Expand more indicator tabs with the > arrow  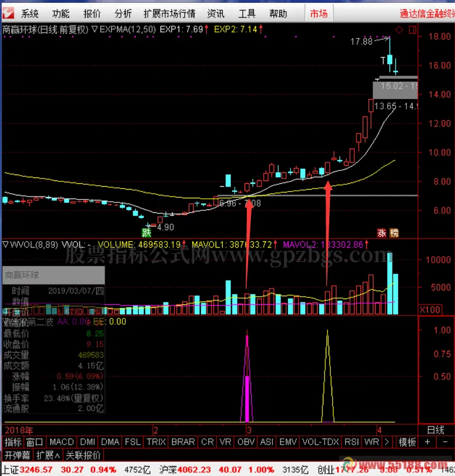[x=387, y=442]
